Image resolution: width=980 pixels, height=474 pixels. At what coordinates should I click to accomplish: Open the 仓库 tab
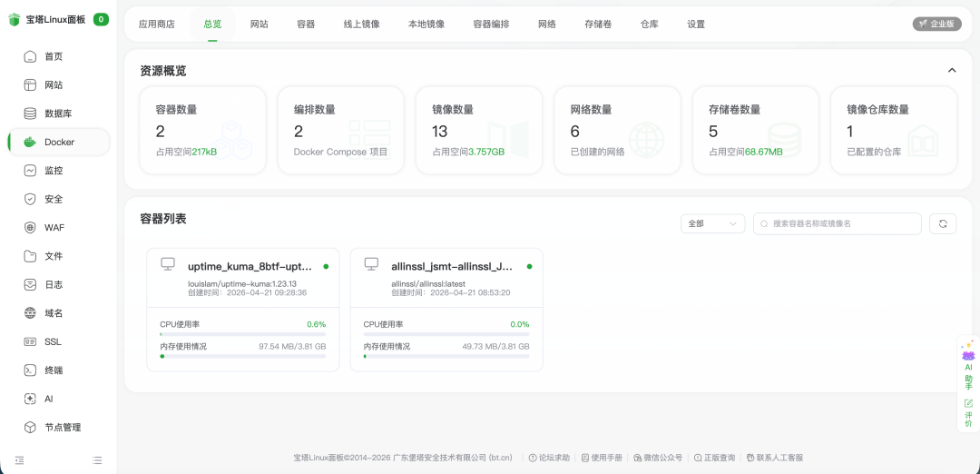650,25
